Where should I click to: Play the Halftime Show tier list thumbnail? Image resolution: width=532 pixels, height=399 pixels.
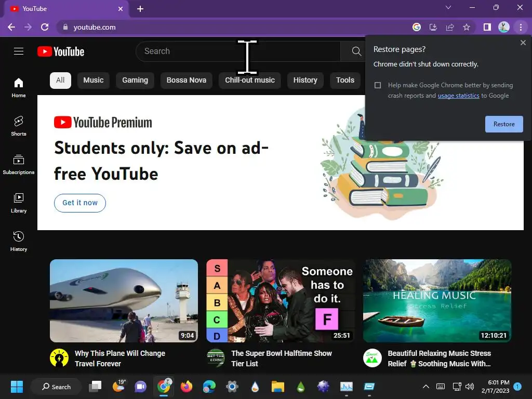281,301
